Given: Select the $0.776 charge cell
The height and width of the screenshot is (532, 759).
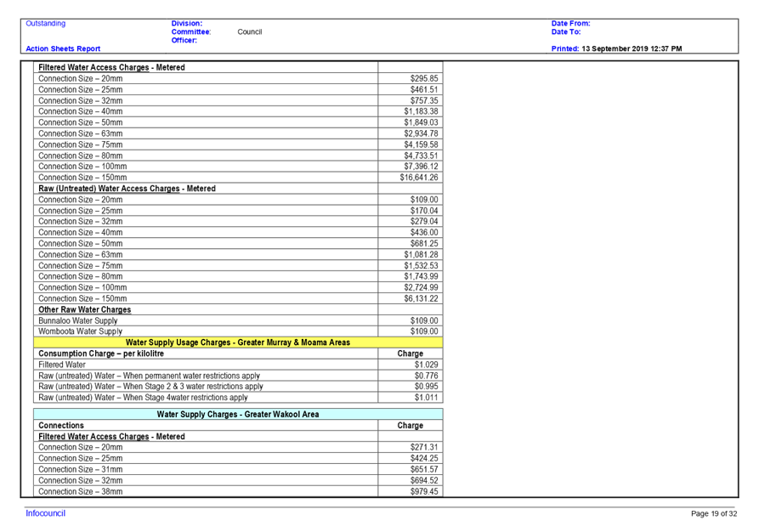Looking at the screenshot, I should 411,376.
